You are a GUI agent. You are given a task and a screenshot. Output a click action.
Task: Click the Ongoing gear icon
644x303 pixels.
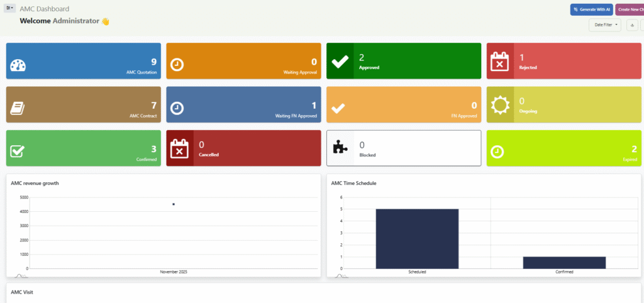[500, 105]
